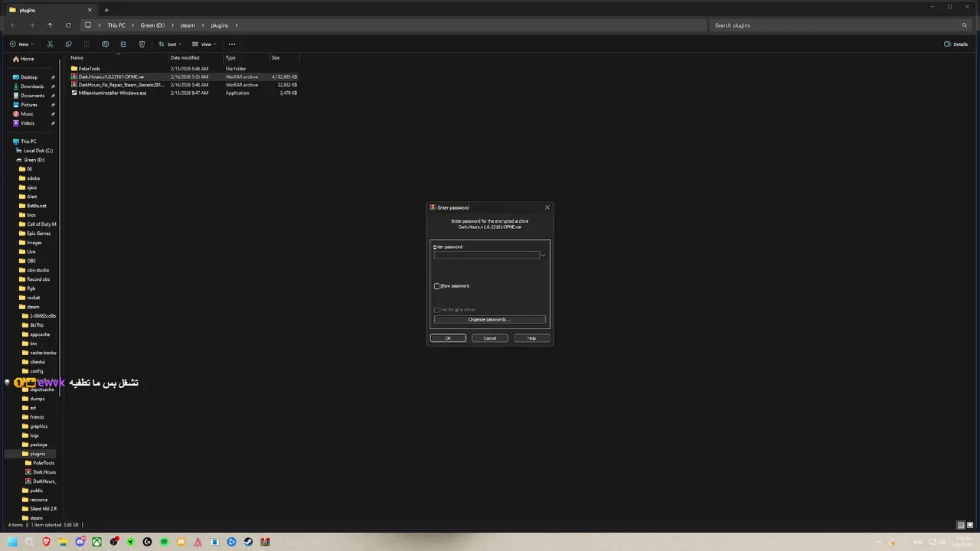Open the View dropdown menu

(203, 44)
